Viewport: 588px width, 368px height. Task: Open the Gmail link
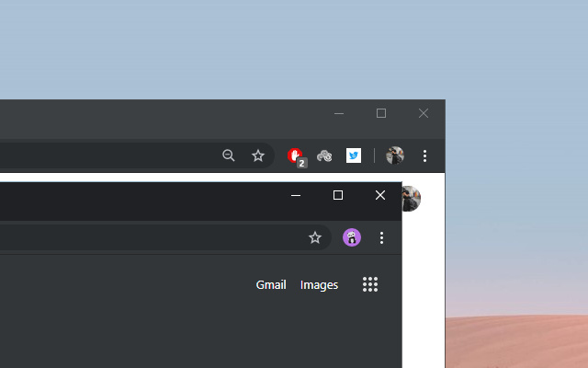point(271,284)
